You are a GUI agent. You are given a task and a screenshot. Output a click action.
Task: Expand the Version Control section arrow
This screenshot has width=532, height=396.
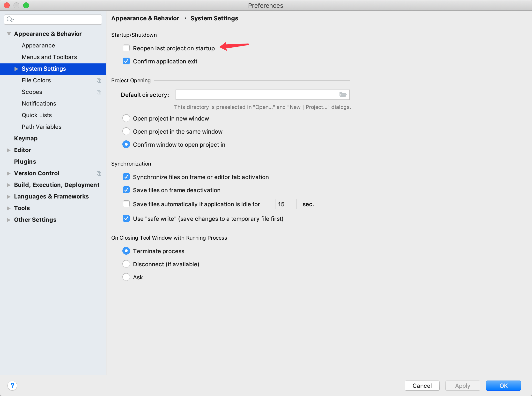click(x=9, y=173)
